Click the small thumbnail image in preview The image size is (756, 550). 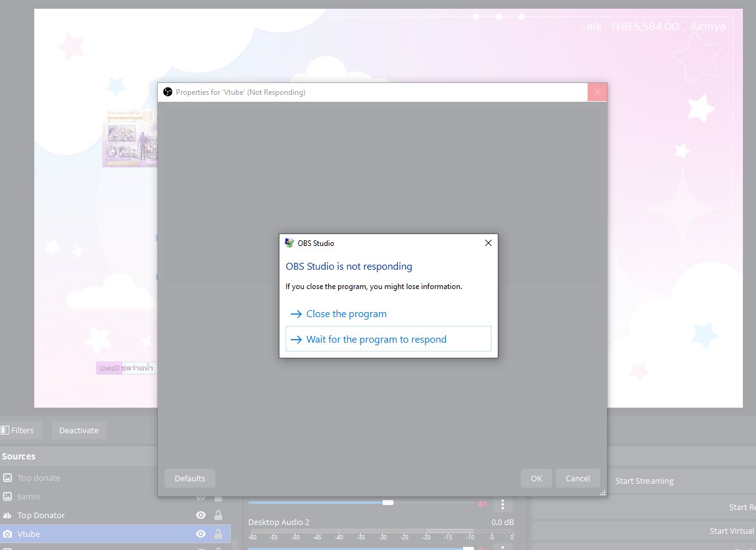(130, 138)
